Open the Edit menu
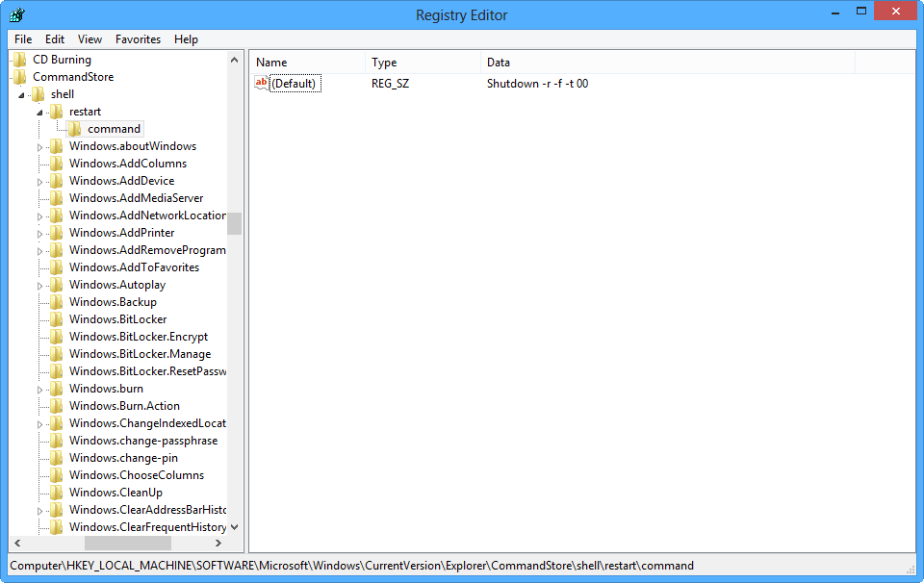The image size is (924, 583). 55,39
